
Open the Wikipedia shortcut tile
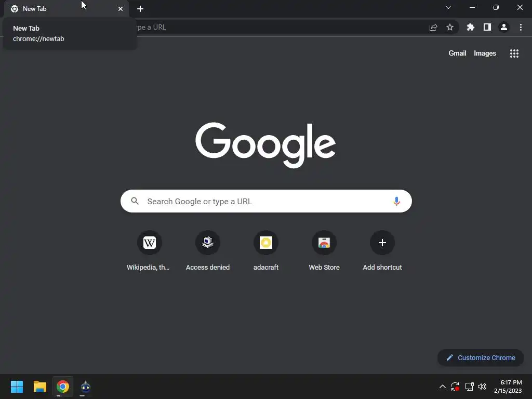[x=149, y=250]
